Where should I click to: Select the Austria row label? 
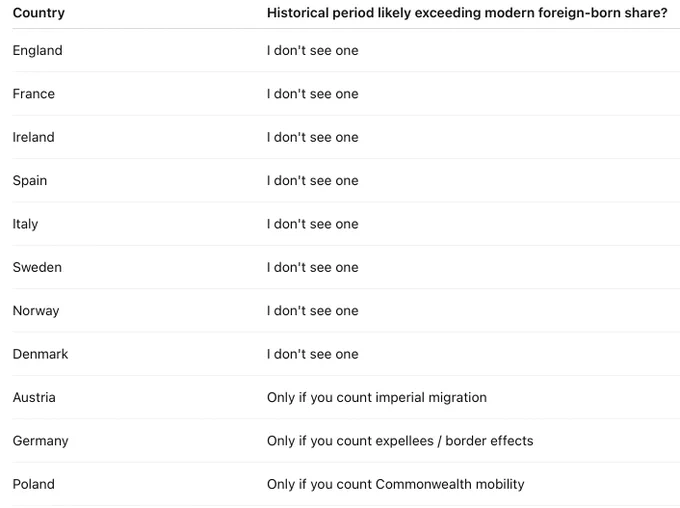[34, 397]
